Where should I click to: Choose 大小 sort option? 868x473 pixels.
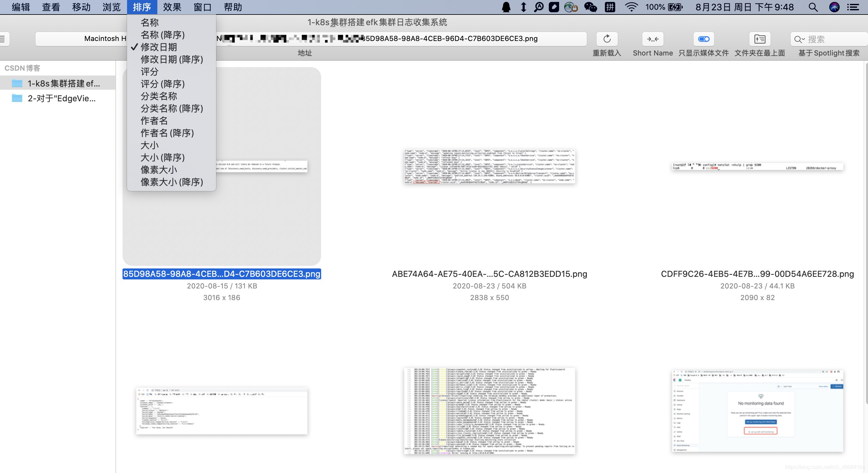pos(172,145)
